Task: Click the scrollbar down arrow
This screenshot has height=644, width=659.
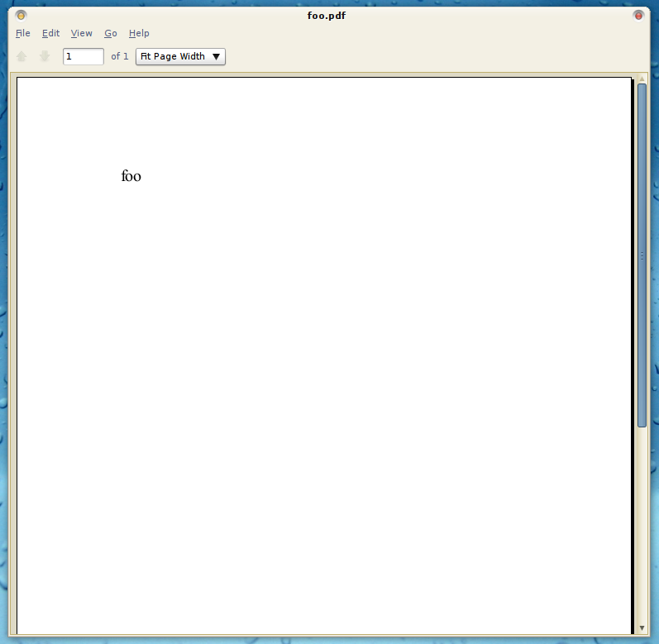Action: coord(642,628)
